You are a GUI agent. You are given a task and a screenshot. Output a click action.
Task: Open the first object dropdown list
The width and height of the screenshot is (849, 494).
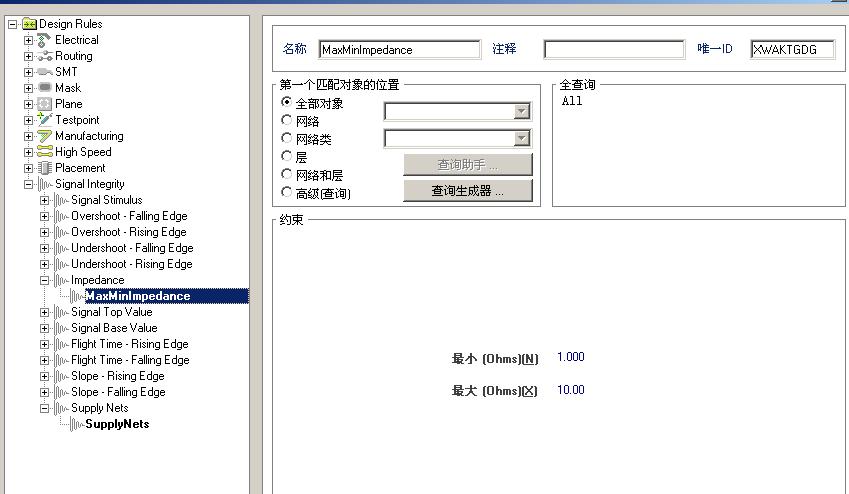(521, 112)
